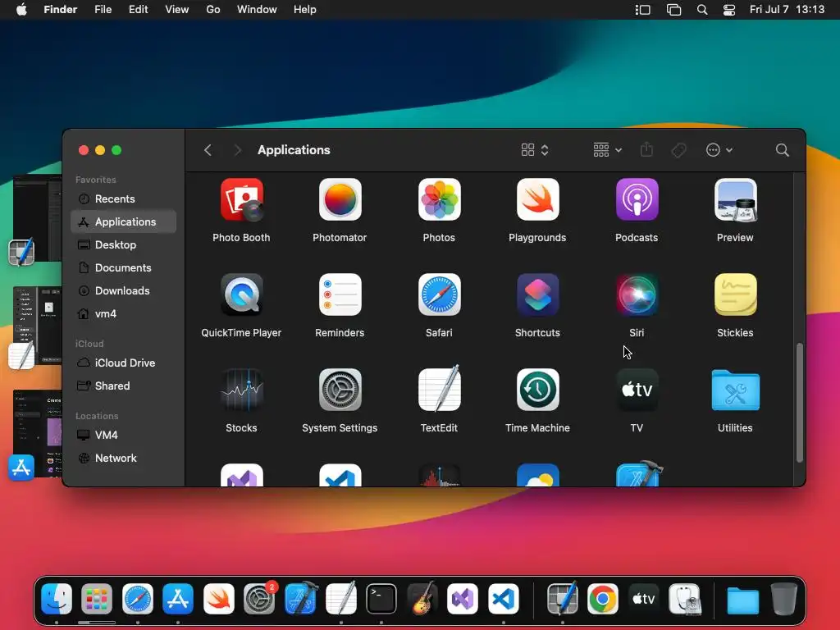Screen dimensions: 840x630
Task: Select the TextEdit Stage Manager thumbnail
Action: click(36, 326)
